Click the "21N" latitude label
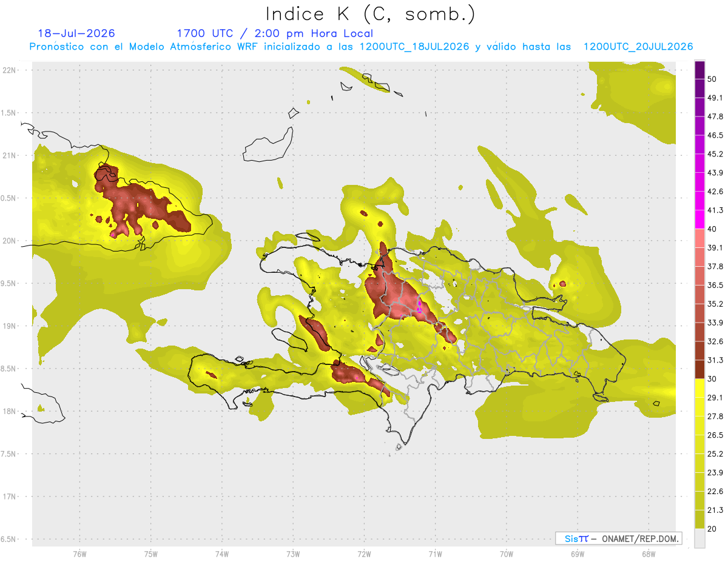Image resolution: width=728 pixels, height=562 pixels. (x=9, y=156)
